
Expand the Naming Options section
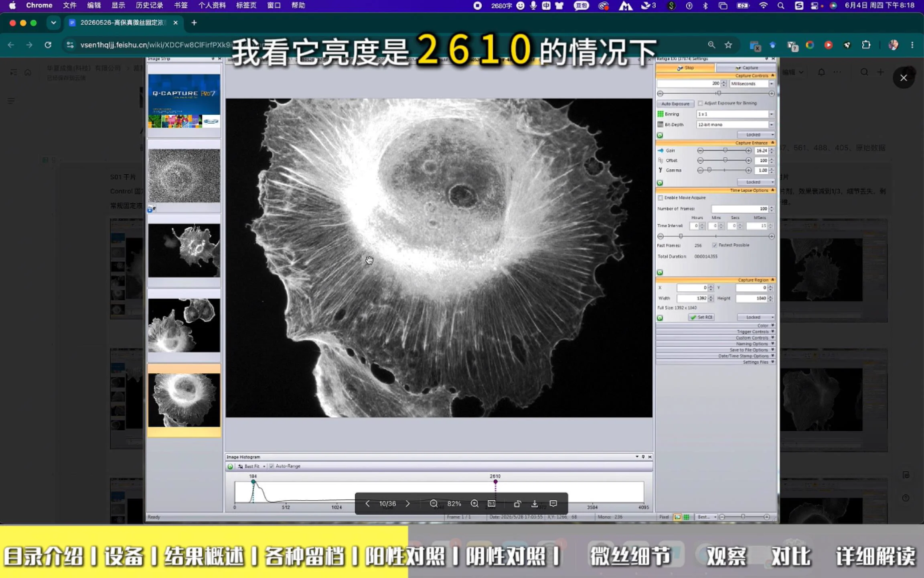coord(715,344)
